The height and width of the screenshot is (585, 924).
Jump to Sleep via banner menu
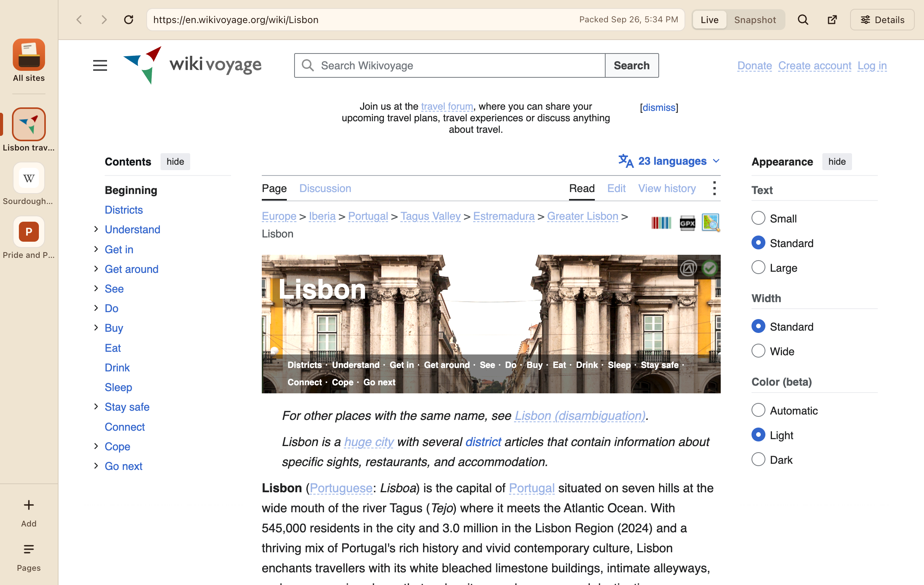(619, 365)
